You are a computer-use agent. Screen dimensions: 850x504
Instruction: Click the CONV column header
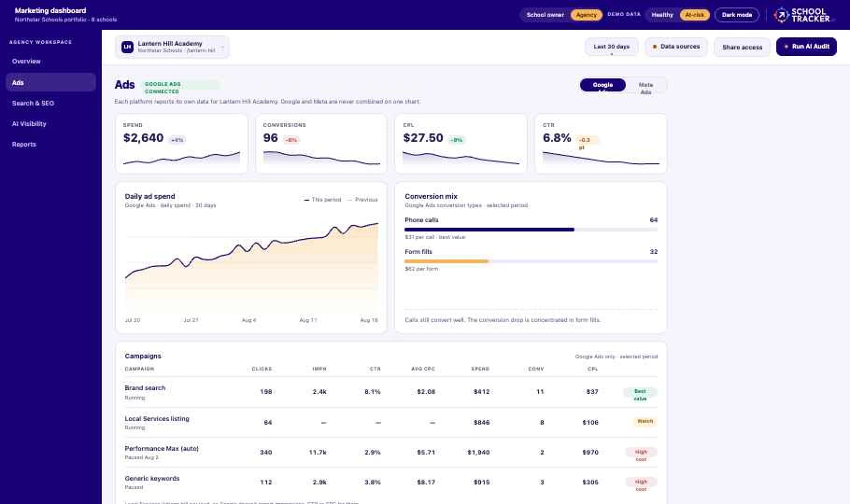pyautogui.click(x=535, y=369)
